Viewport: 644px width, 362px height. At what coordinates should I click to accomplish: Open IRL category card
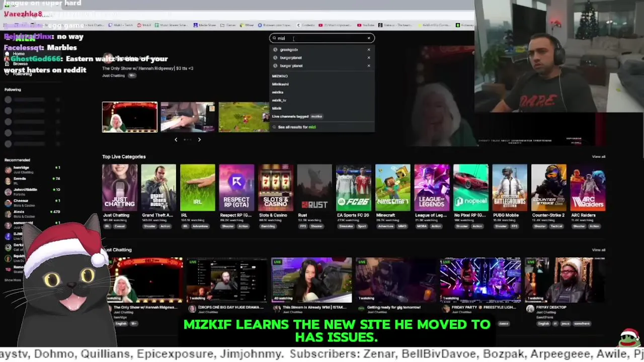point(198,187)
